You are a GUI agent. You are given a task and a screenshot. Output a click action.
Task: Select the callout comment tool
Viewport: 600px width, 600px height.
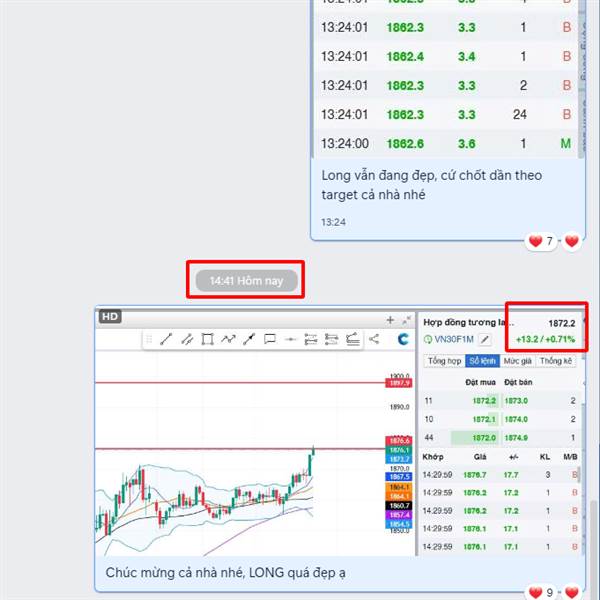tap(270, 339)
